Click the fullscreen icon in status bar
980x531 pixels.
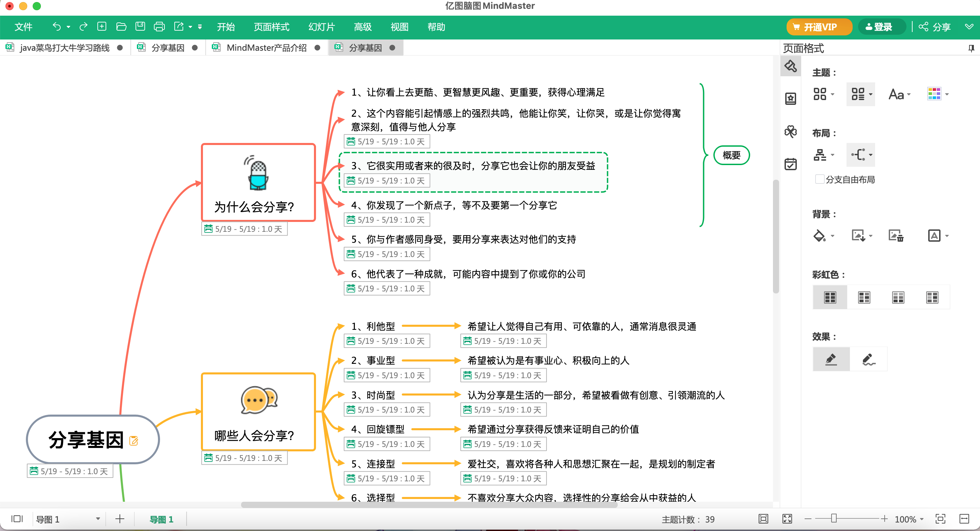[x=787, y=519]
